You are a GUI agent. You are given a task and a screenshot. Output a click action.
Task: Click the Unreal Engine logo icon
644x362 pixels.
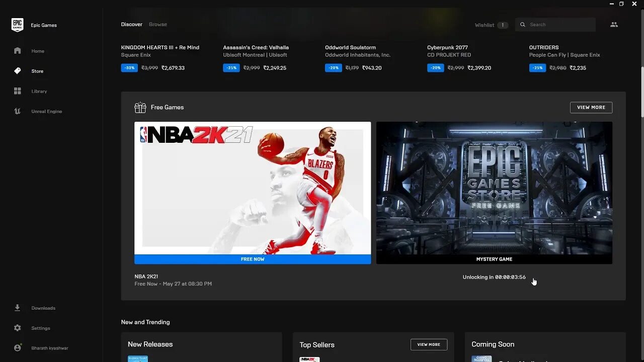[x=18, y=111]
